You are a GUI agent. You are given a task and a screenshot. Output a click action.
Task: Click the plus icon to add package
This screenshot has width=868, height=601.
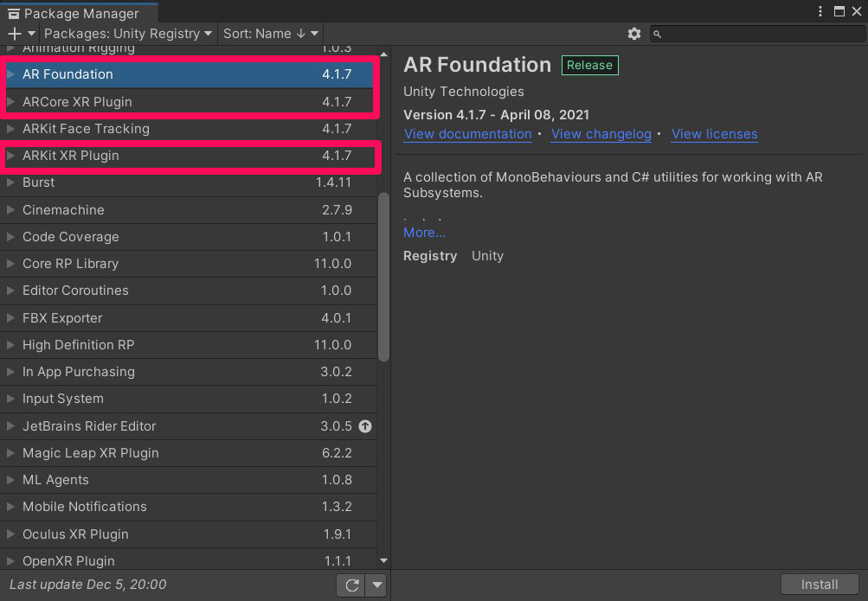[15, 34]
